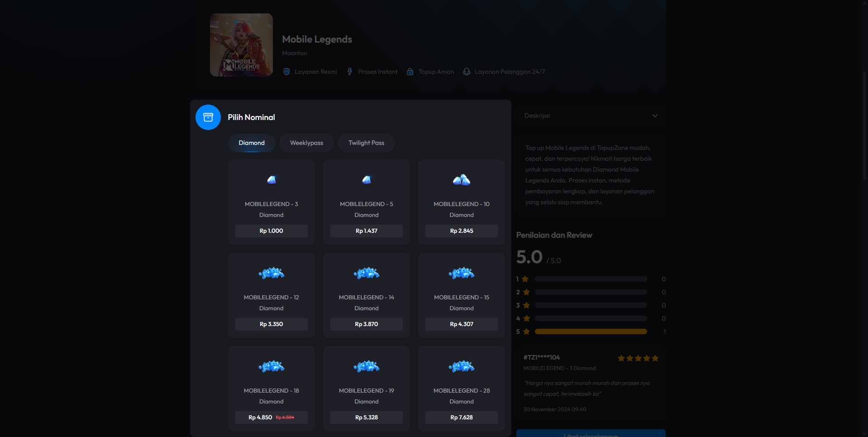
Task: Click the star icon in 2-star rating row
Action: [526, 292]
